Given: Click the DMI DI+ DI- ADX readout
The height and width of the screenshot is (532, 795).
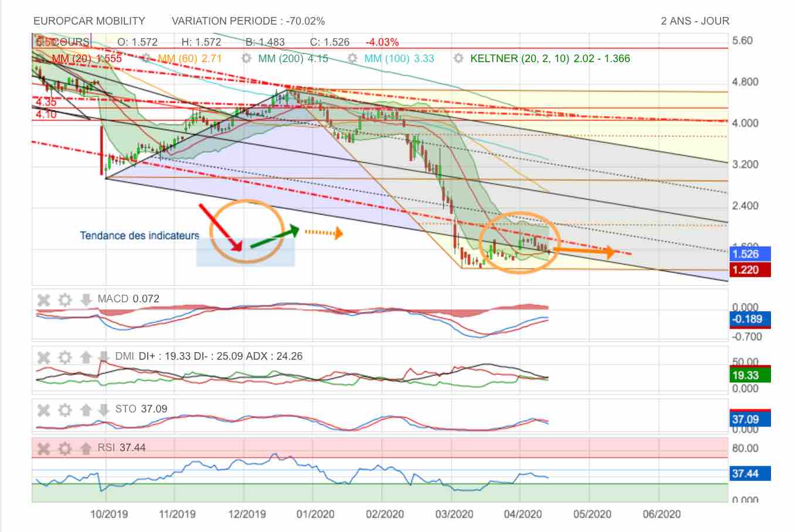Looking at the screenshot, I should coord(209,356).
